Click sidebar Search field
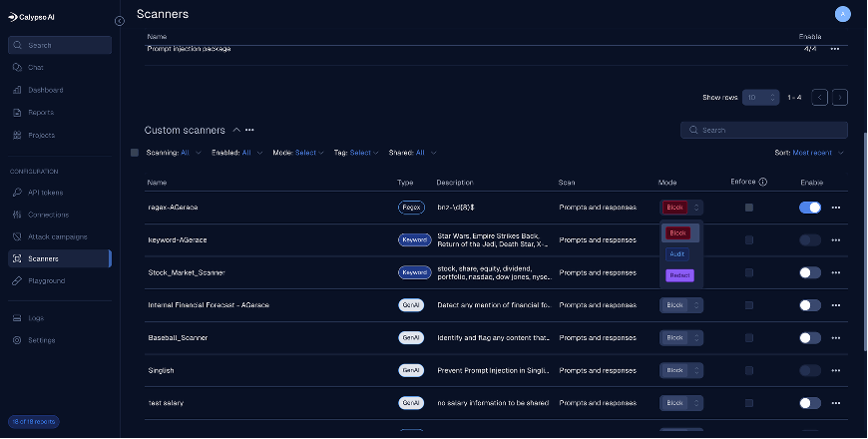 point(60,45)
